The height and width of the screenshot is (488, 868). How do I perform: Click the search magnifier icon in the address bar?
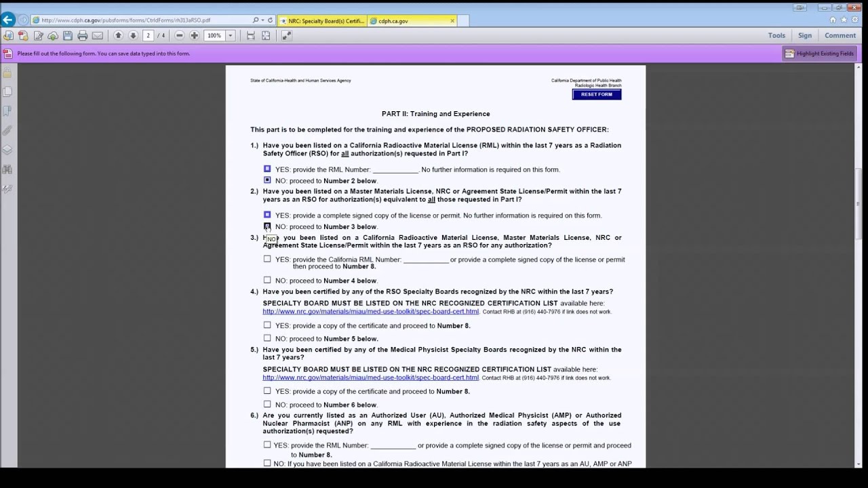coord(256,20)
